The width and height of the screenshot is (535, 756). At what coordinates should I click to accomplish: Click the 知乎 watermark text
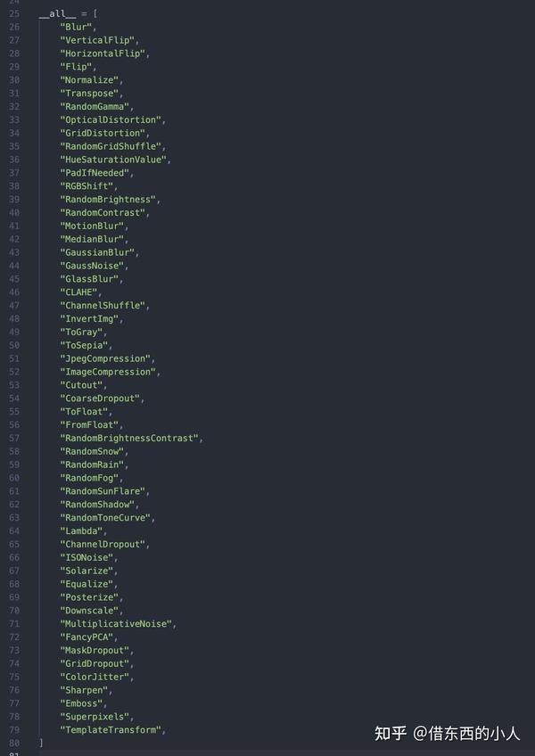click(391, 734)
